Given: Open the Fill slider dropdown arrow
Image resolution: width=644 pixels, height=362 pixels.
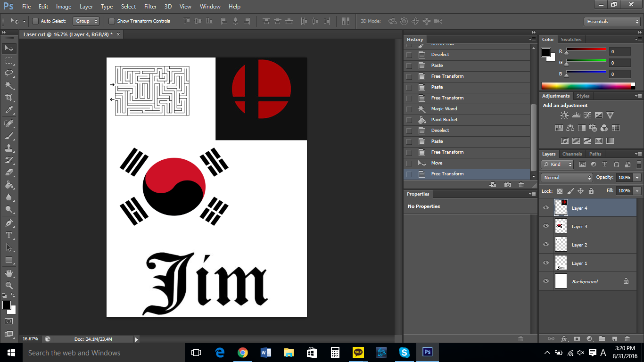Looking at the screenshot, I should (x=637, y=191).
